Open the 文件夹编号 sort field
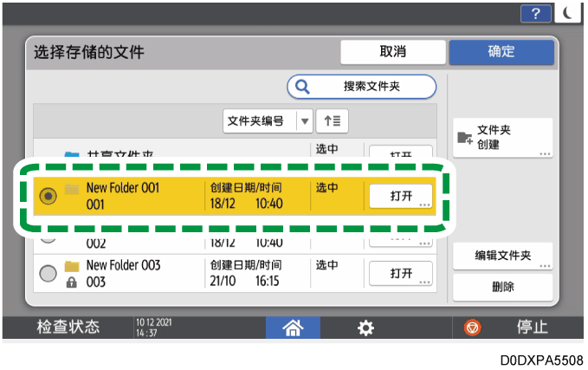Image resolution: width=588 pixels, height=370 pixels. [x=258, y=122]
